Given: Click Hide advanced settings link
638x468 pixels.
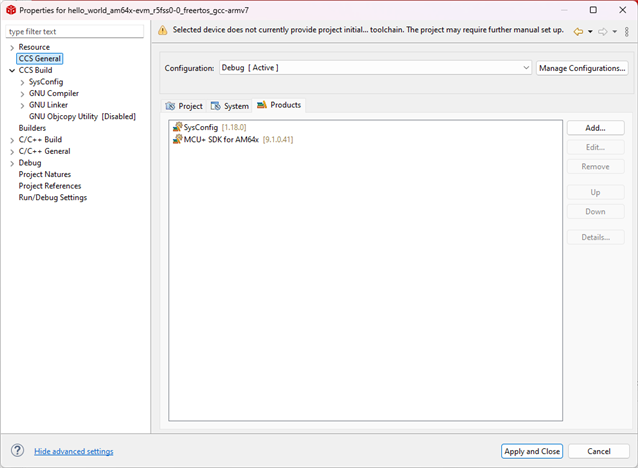Looking at the screenshot, I should (x=74, y=451).
